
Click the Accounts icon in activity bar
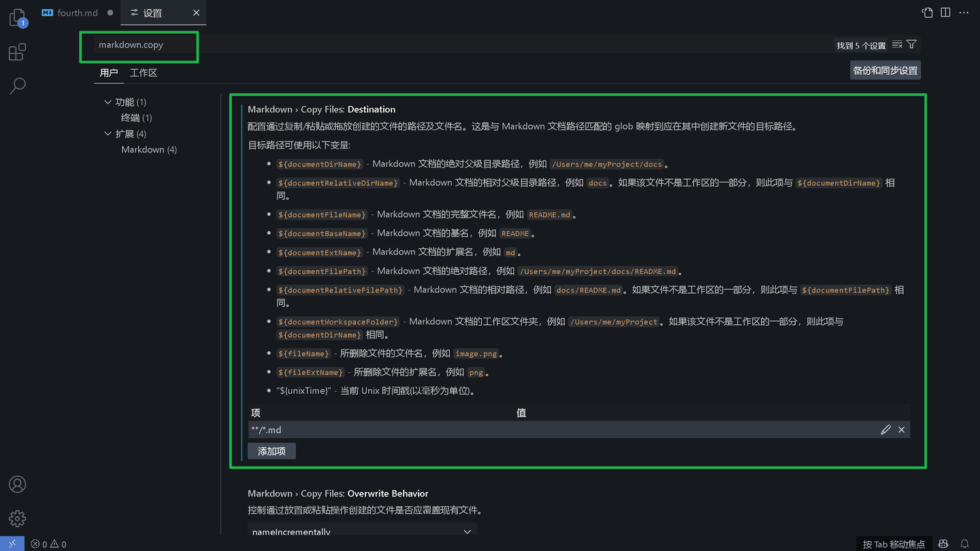(17, 484)
